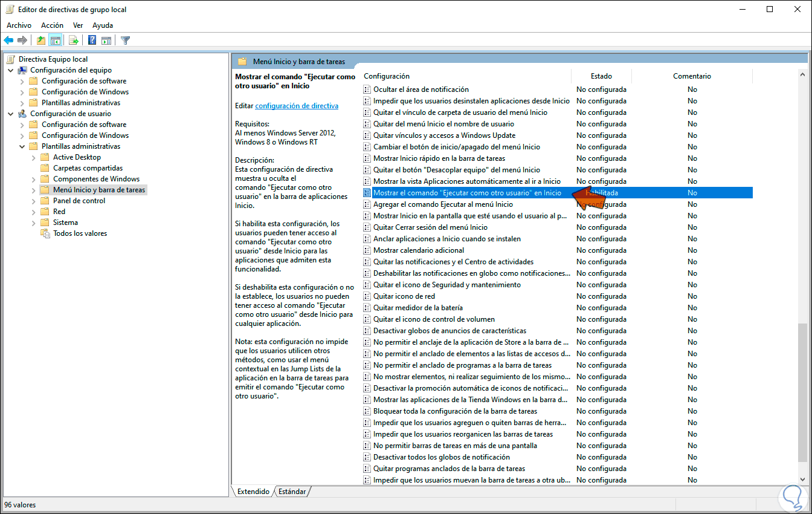Open the Acción menu

[52, 25]
